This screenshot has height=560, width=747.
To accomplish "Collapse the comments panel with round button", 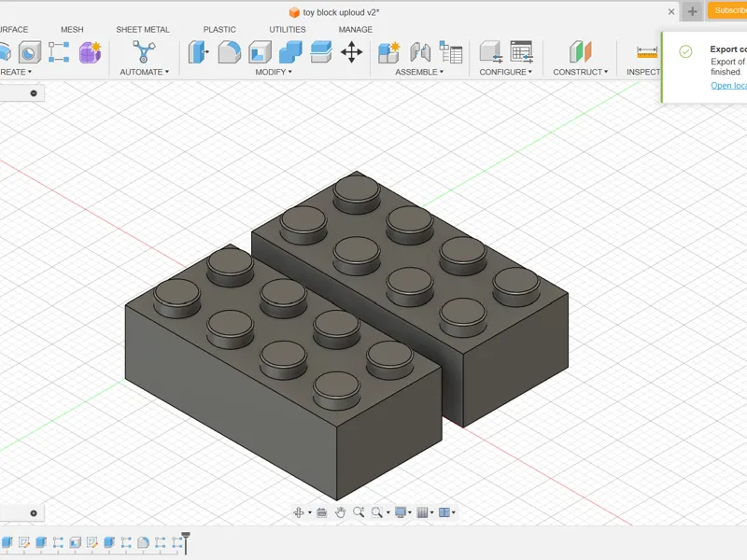I will tap(34, 513).
